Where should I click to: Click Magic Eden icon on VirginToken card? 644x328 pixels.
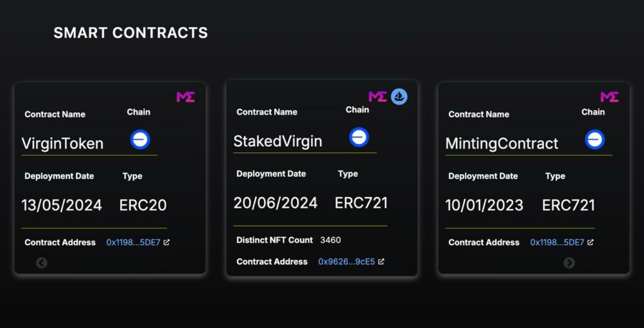point(186,97)
